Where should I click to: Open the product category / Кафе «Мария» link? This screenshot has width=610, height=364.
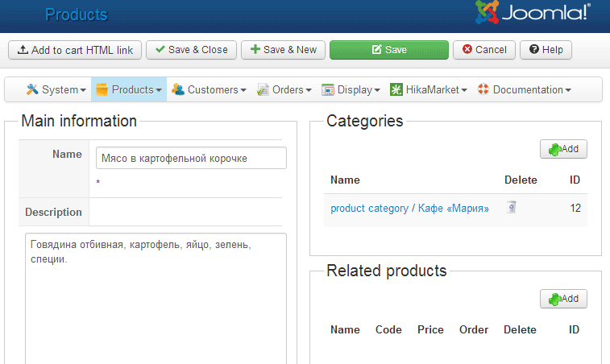pyautogui.click(x=409, y=209)
